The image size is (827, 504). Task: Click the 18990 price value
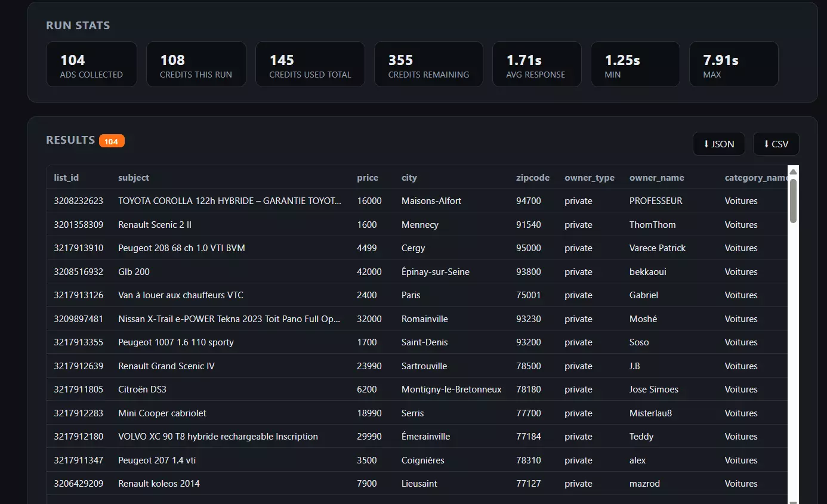pyautogui.click(x=369, y=413)
